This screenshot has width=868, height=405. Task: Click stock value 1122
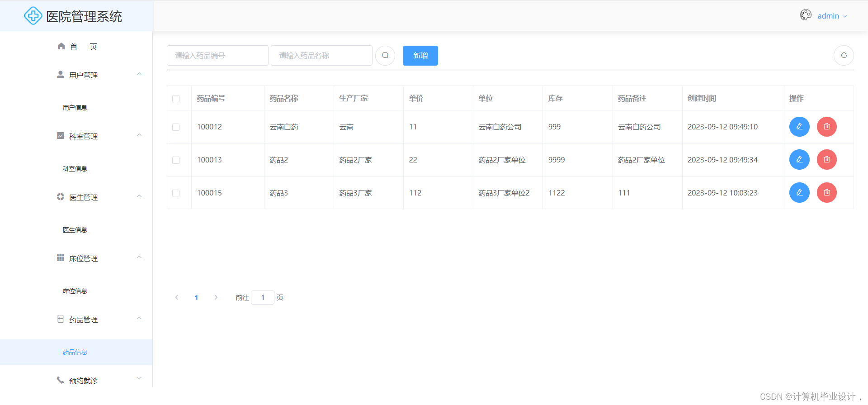pos(557,193)
